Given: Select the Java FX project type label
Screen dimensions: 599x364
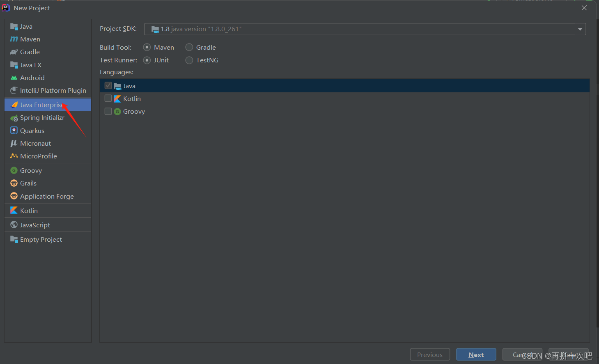Looking at the screenshot, I should pos(31,65).
